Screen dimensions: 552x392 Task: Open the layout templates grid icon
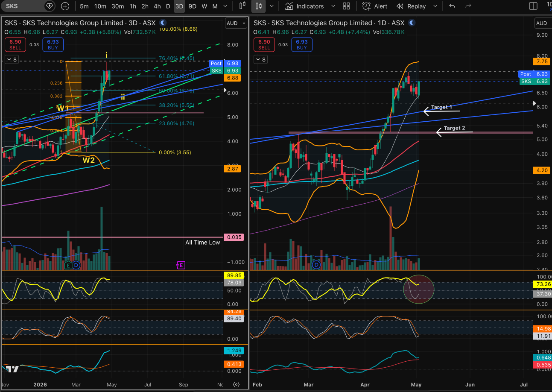click(x=347, y=6)
